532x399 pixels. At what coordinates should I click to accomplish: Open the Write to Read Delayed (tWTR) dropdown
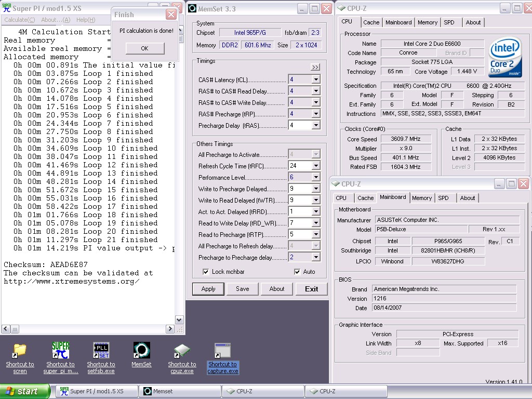coord(316,200)
